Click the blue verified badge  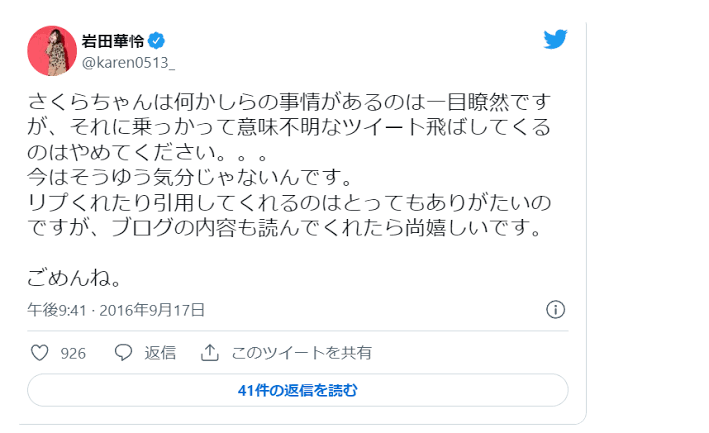pyautogui.click(x=156, y=41)
